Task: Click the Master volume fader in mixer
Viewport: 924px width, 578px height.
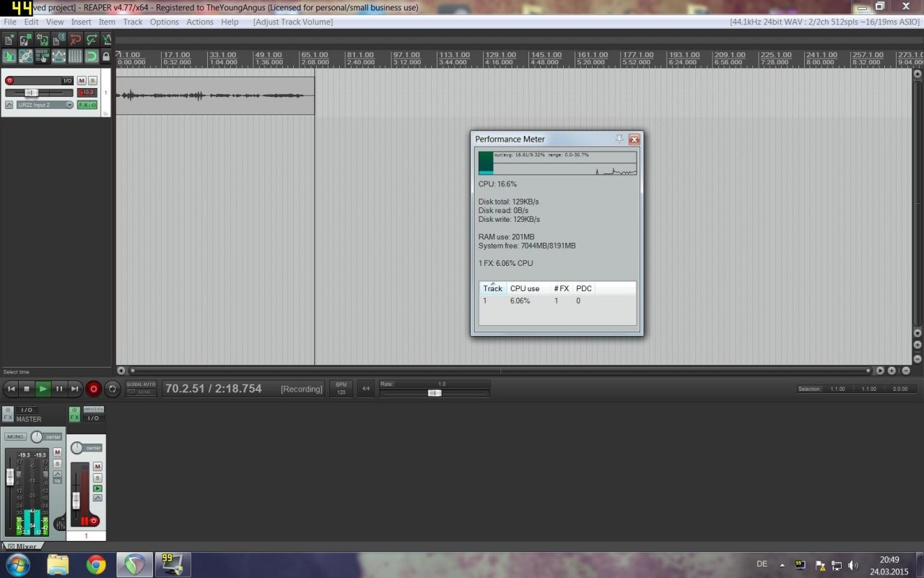Action: 10,476
